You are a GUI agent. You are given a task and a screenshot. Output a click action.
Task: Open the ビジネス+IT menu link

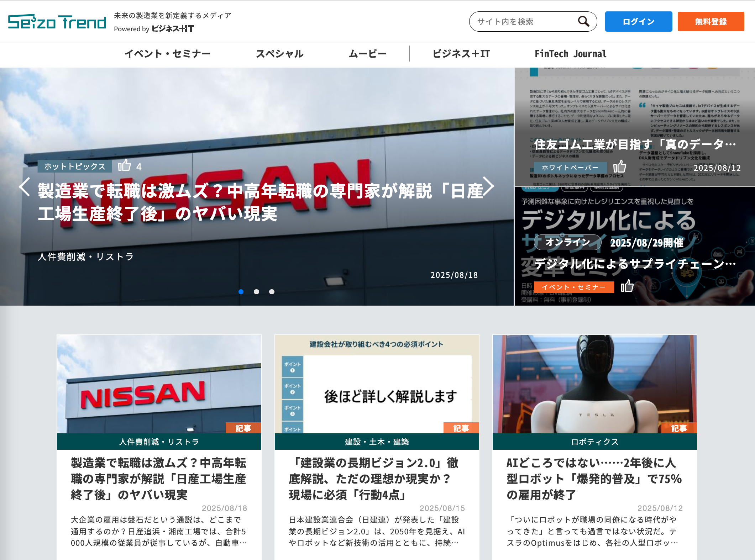(461, 54)
